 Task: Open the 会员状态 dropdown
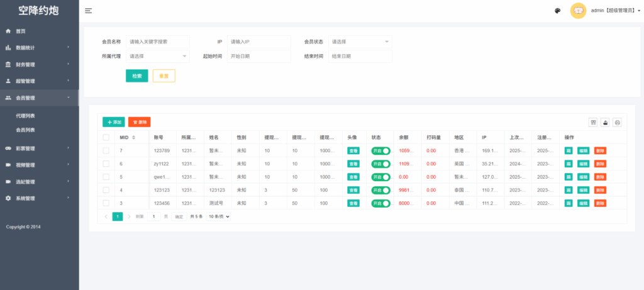[360, 42]
